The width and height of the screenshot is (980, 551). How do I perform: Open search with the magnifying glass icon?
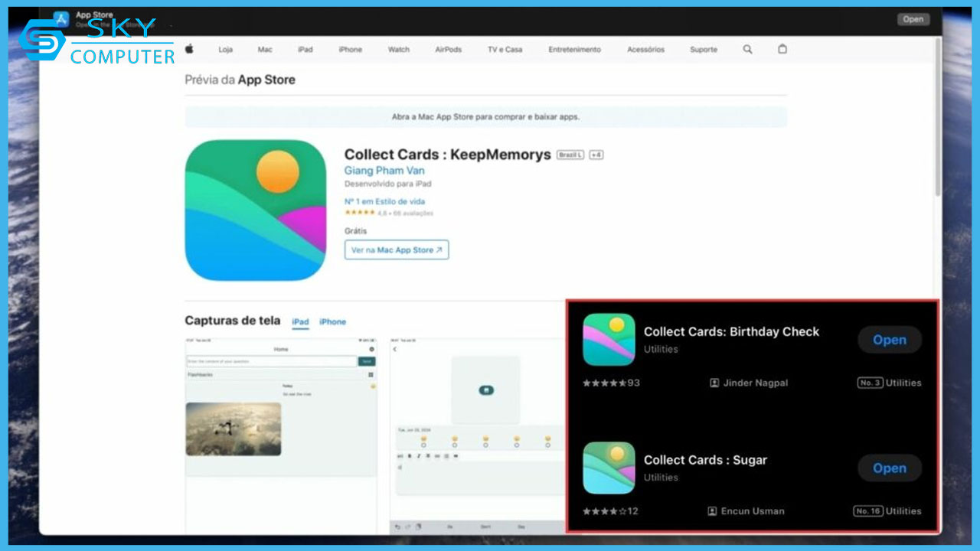[747, 49]
